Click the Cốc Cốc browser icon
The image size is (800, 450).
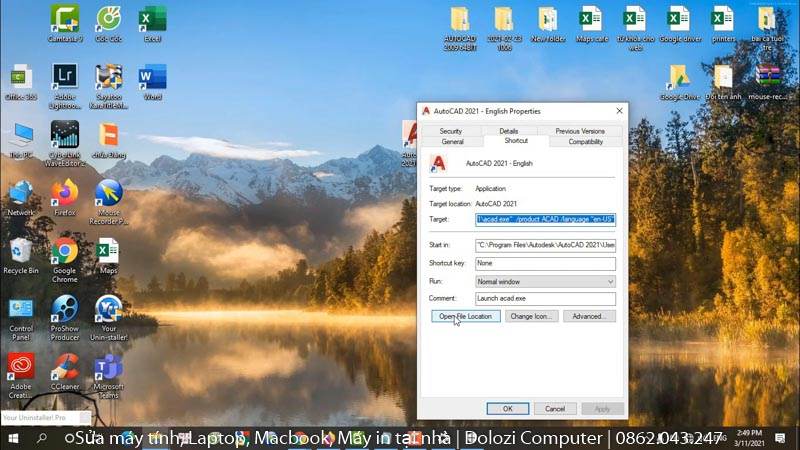[x=109, y=20]
